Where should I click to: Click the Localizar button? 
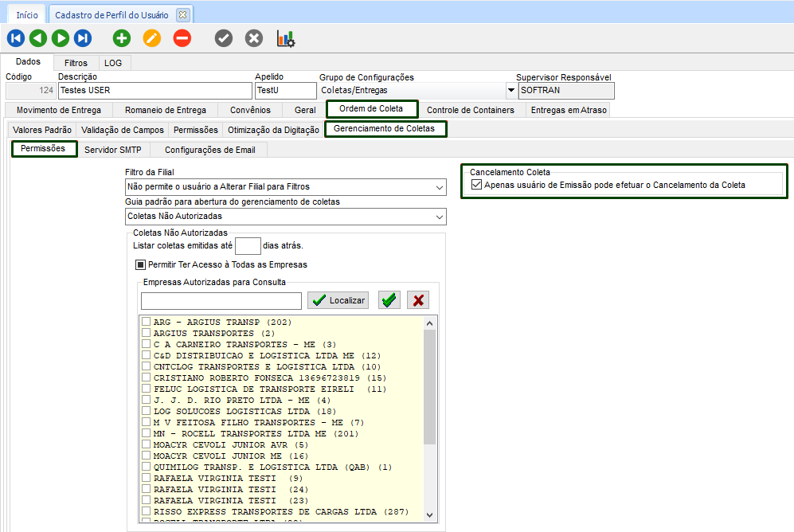338,300
